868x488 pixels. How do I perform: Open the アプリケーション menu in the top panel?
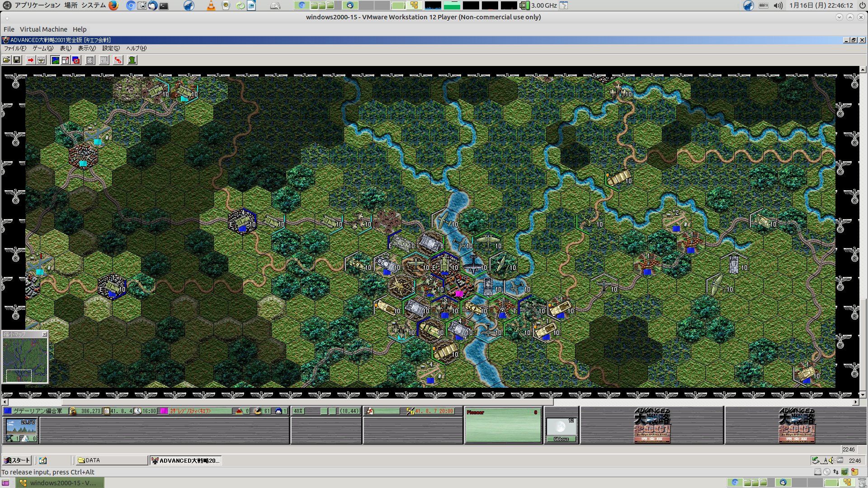pyautogui.click(x=37, y=5)
